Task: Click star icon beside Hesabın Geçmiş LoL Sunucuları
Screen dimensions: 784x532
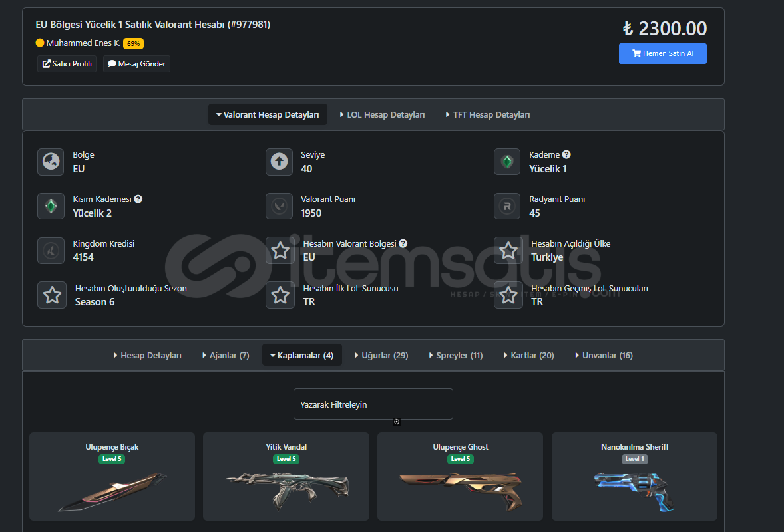Action: pos(508,295)
